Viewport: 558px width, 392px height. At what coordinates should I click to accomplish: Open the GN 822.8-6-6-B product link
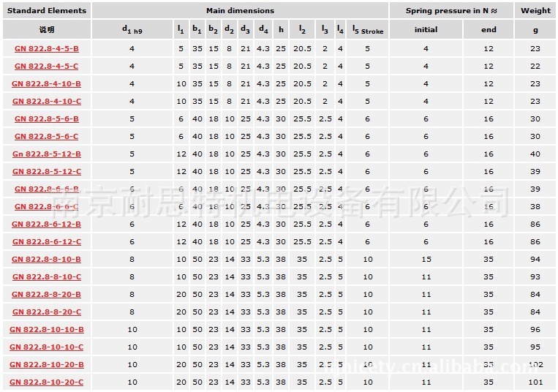coord(47,189)
